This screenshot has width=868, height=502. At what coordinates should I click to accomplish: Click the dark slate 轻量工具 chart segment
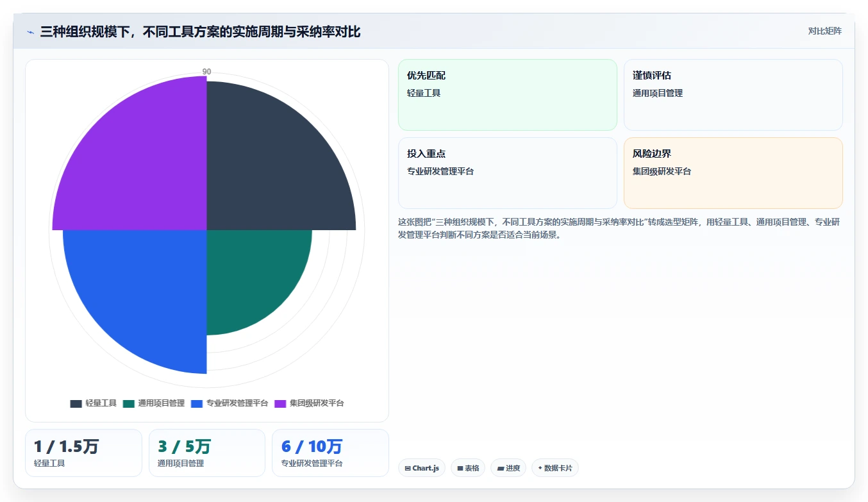point(269,167)
